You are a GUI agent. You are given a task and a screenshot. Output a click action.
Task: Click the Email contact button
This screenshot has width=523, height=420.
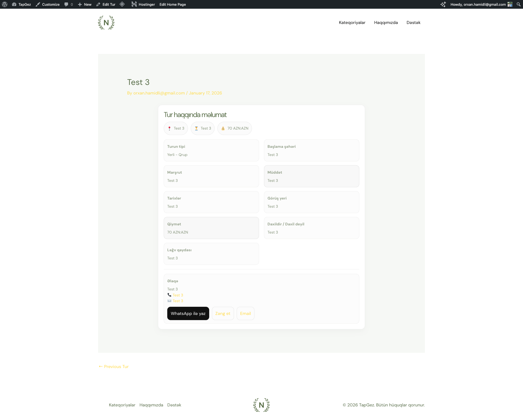pos(245,314)
